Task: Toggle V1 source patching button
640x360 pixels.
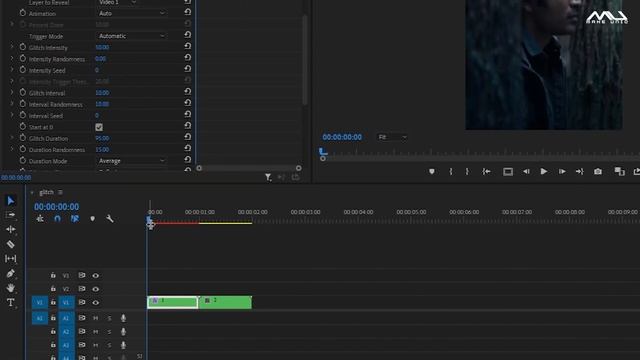Action: 40,302
